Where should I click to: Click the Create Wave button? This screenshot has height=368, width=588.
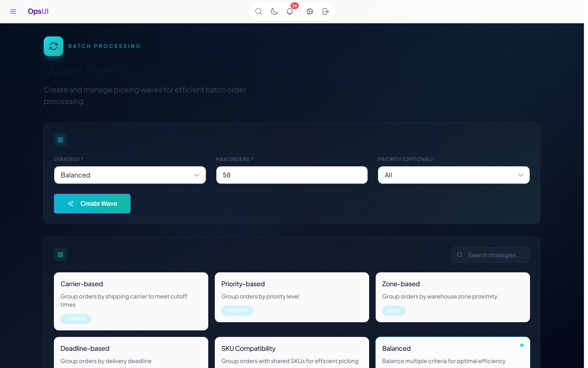(x=92, y=203)
